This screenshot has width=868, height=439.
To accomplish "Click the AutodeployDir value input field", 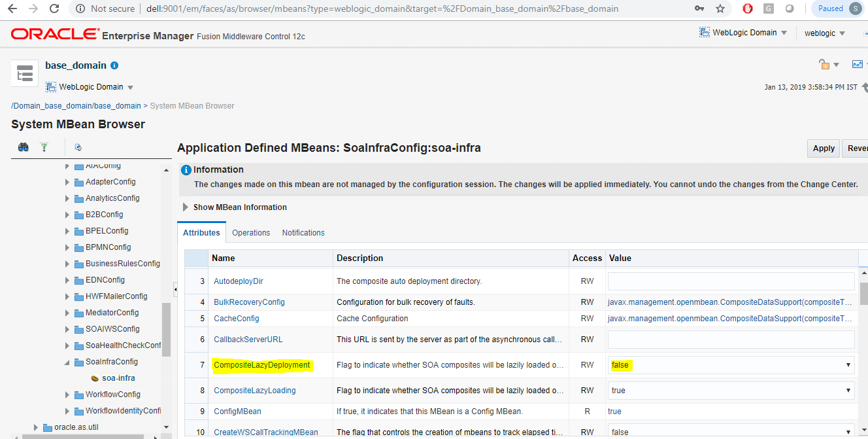I will pos(731,281).
